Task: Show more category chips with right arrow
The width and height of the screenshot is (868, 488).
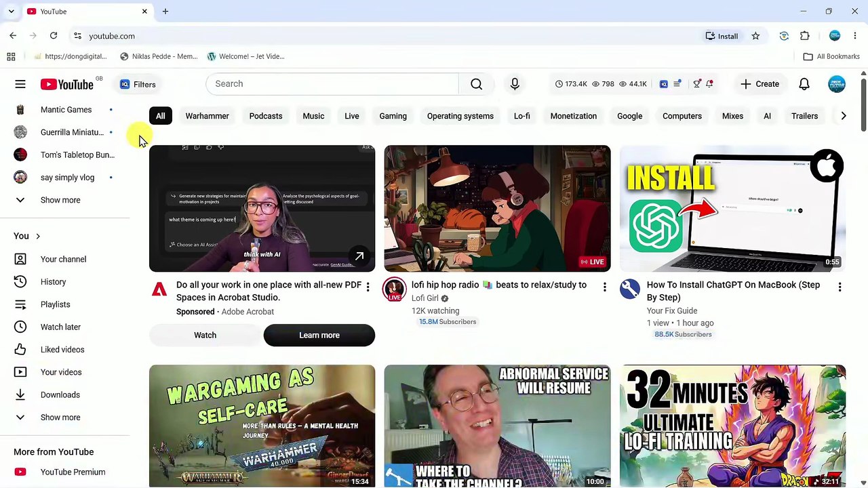Action: [x=843, y=116]
